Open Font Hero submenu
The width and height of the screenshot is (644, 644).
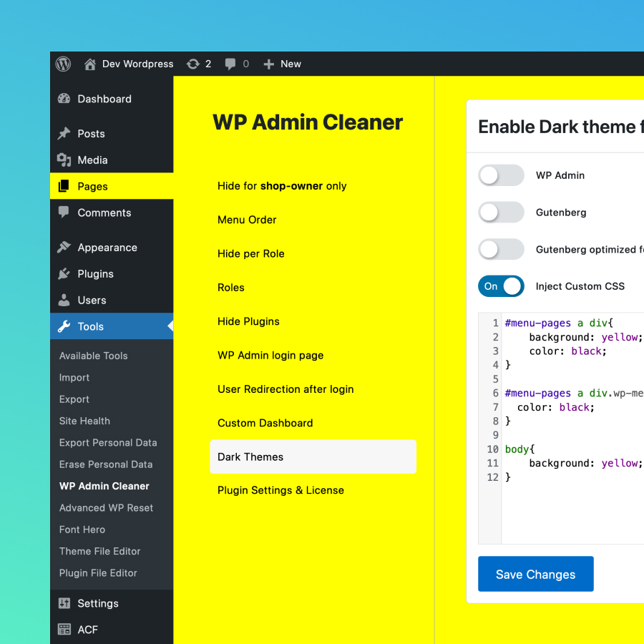pyautogui.click(x=82, y=530)
